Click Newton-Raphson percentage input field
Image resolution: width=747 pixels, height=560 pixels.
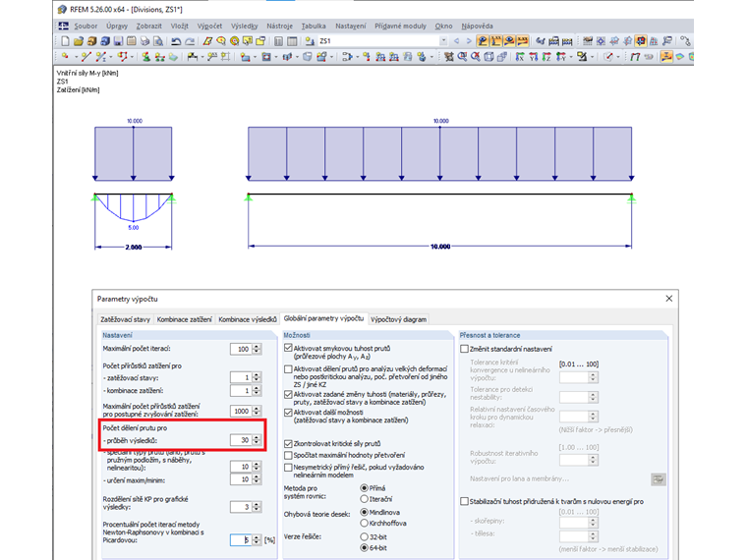[241, 540]
